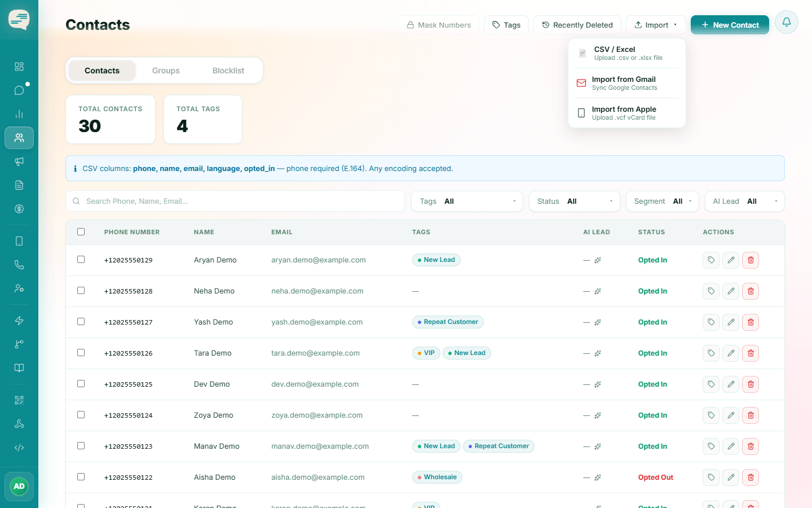The width and height of the screenshot is (812, 508).
Task: Collapse the Import dropdown button
Action: pos(656,25)
